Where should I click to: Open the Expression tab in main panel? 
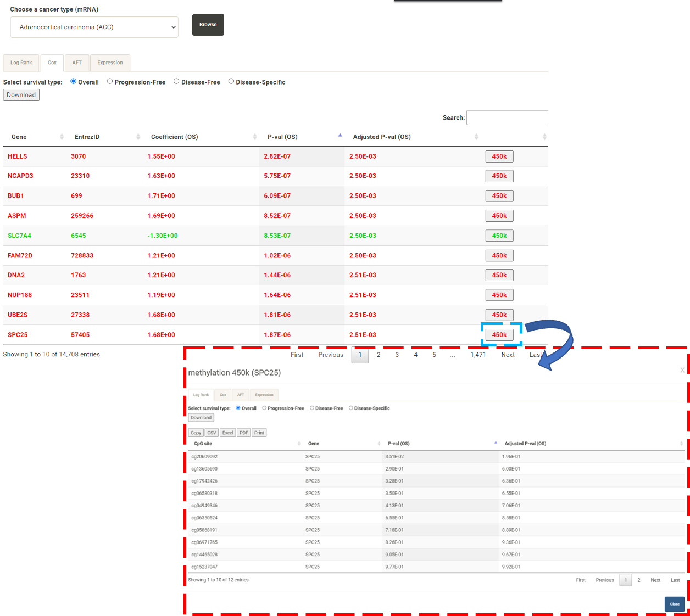tap(110, 63)
